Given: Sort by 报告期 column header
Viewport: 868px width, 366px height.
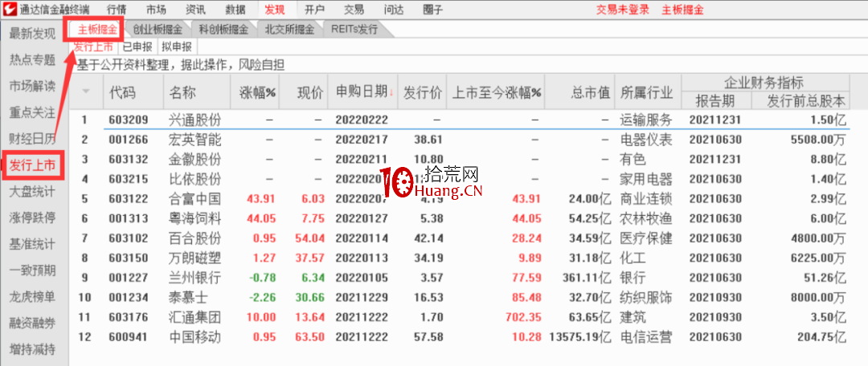Looking at the screenshot, I should coord(716,101).
